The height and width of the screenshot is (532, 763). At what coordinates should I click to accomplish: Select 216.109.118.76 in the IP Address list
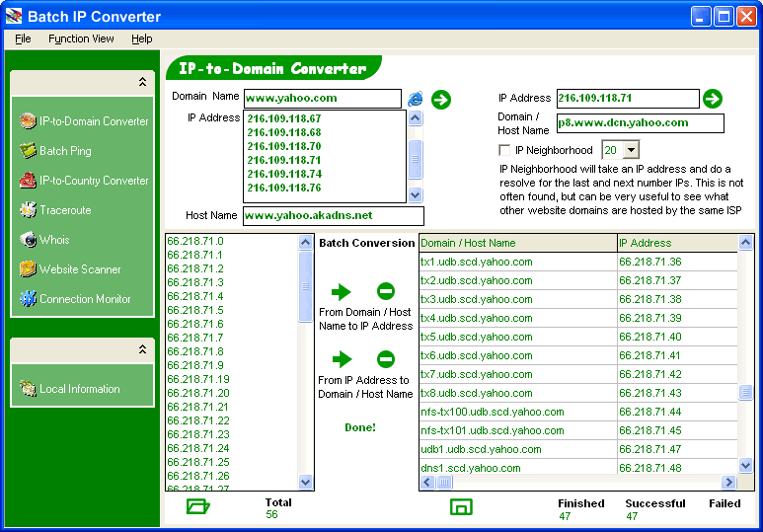point(284,188)
